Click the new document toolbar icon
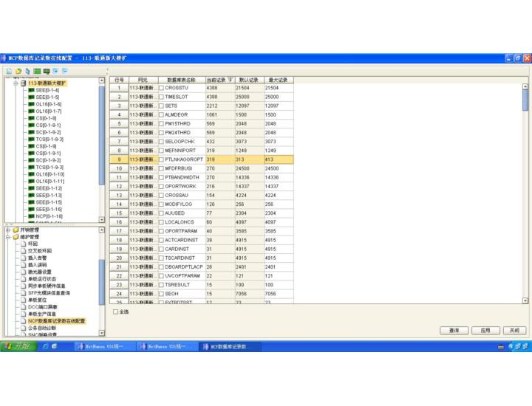532x406 pixels. click(9, 71)
